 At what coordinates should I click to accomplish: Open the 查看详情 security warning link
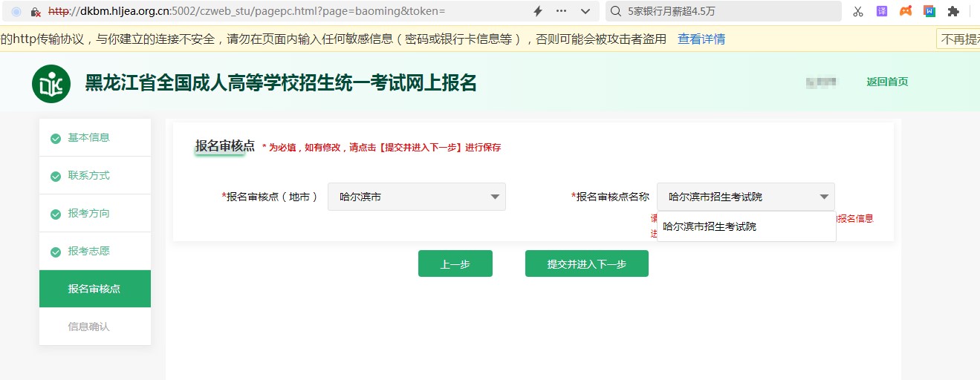(701, 39)
